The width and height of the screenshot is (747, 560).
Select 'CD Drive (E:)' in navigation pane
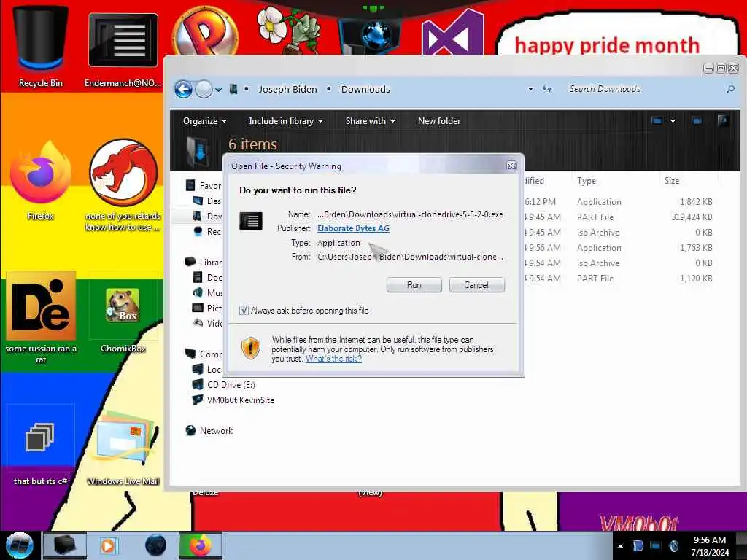click(231, 385)
